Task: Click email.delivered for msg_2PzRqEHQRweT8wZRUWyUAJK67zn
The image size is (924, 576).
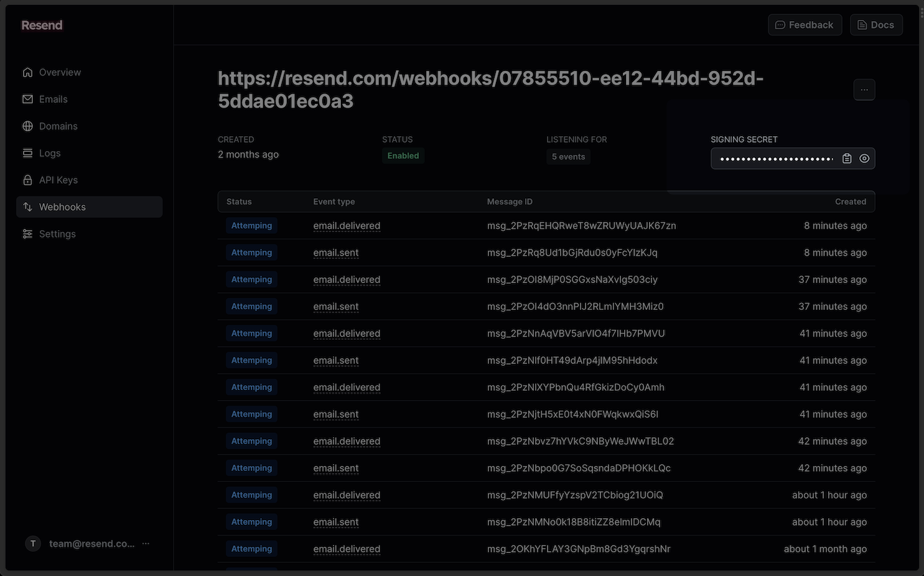Action: [x=347, y=226]
